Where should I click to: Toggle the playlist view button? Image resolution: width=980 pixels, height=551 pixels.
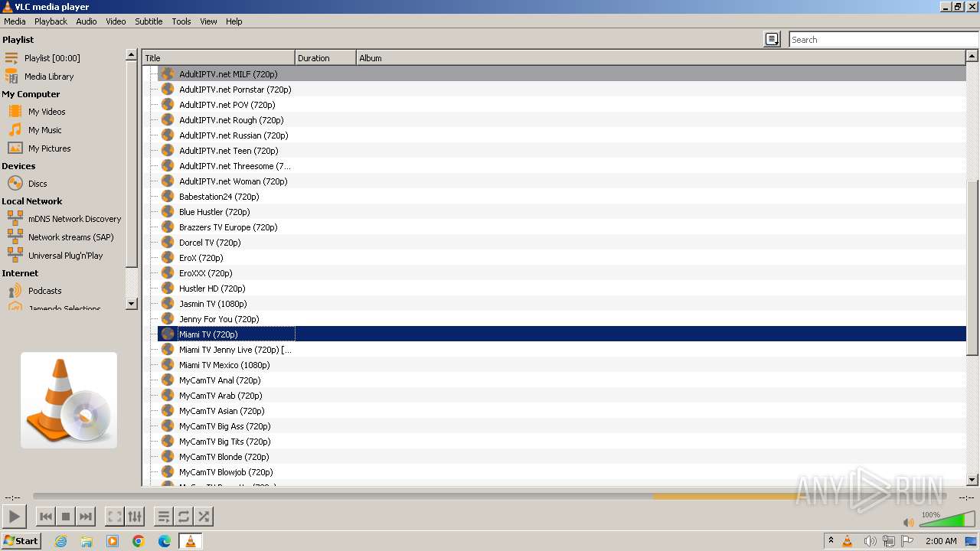[x=163, y=517]
